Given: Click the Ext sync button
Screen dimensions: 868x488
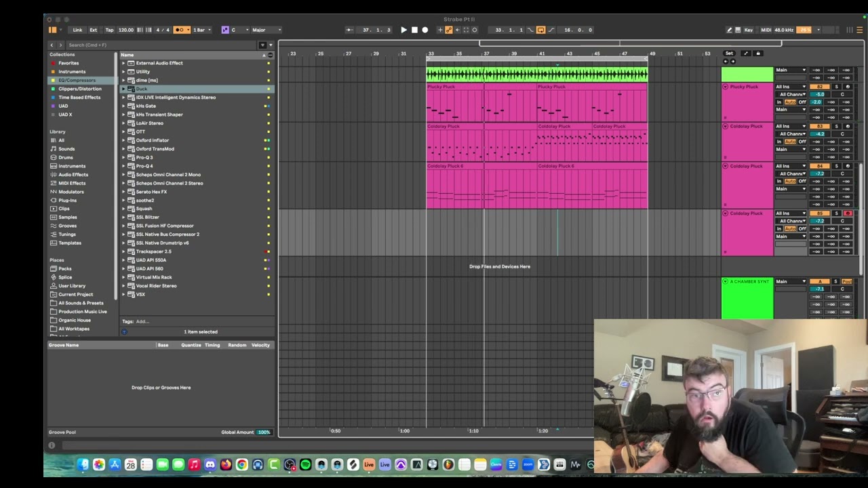Looking at the screenshot, I should [x=94, y=30].
